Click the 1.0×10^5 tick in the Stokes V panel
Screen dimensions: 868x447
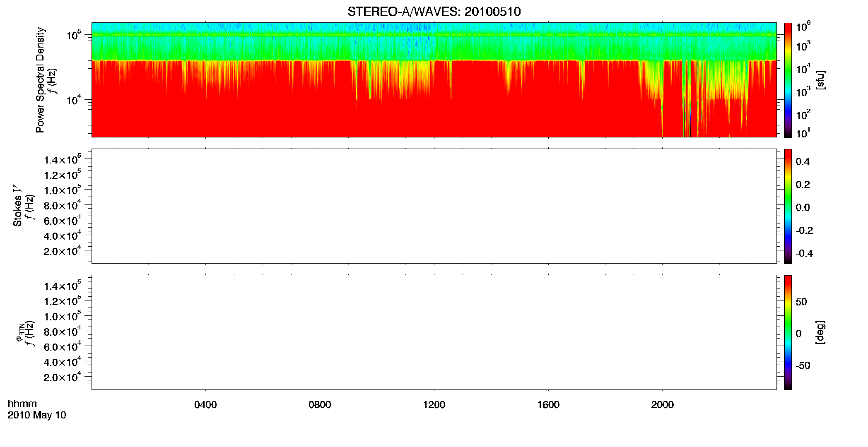(x=62, y=190)
